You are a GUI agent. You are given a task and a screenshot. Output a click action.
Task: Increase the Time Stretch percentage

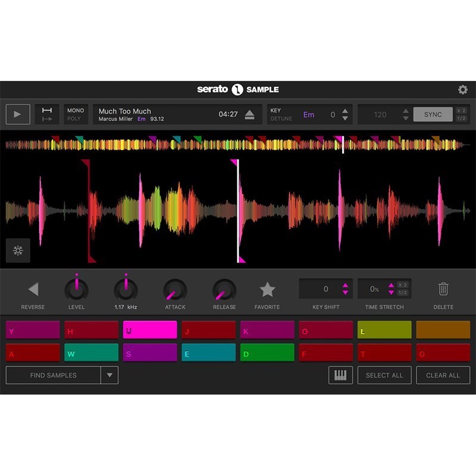click(391, 286)
